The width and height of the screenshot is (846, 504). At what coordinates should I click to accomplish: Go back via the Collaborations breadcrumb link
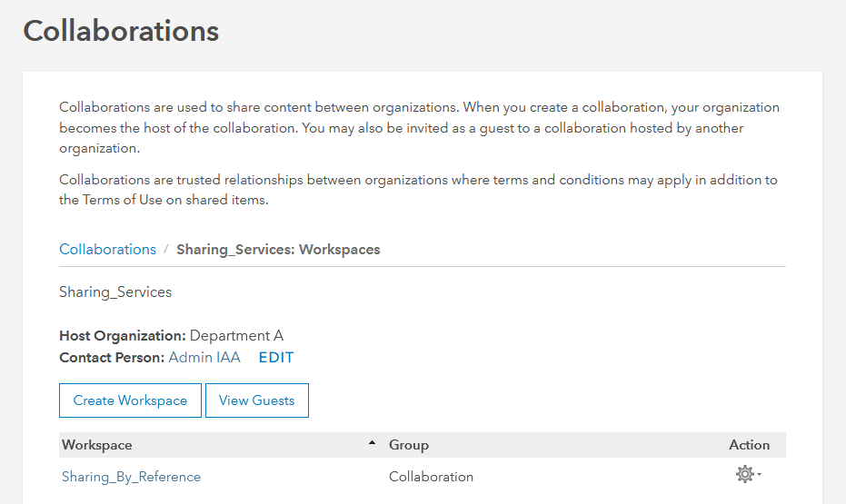(107, 249)
